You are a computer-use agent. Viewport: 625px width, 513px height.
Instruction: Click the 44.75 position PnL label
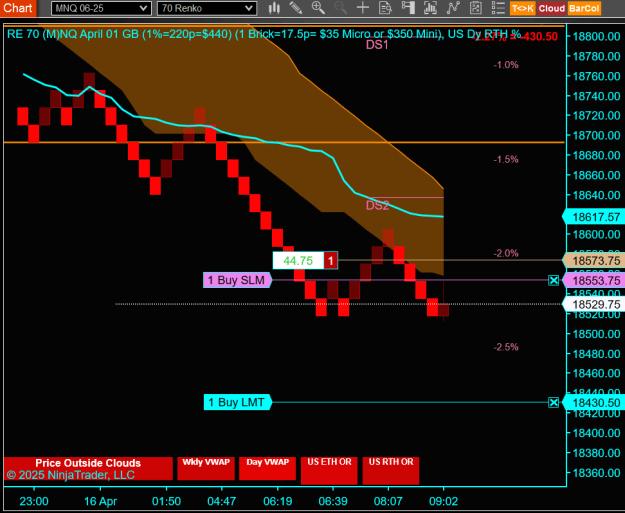click(x=298, y=261)
